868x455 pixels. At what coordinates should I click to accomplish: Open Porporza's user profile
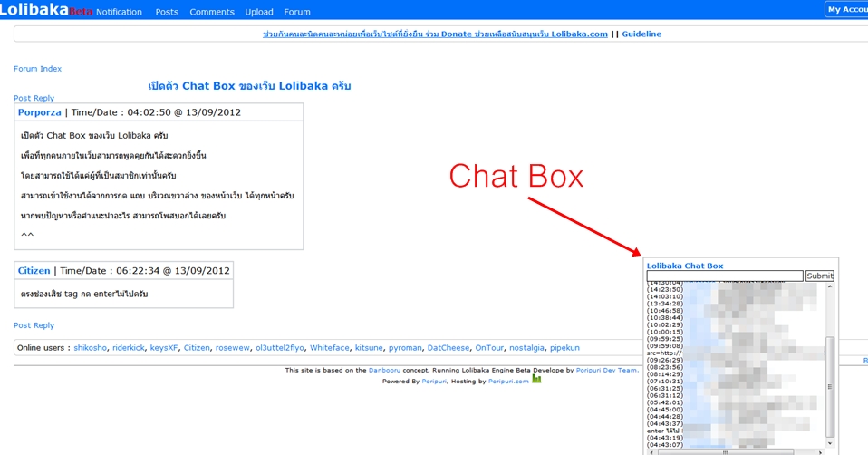point(39,112)
